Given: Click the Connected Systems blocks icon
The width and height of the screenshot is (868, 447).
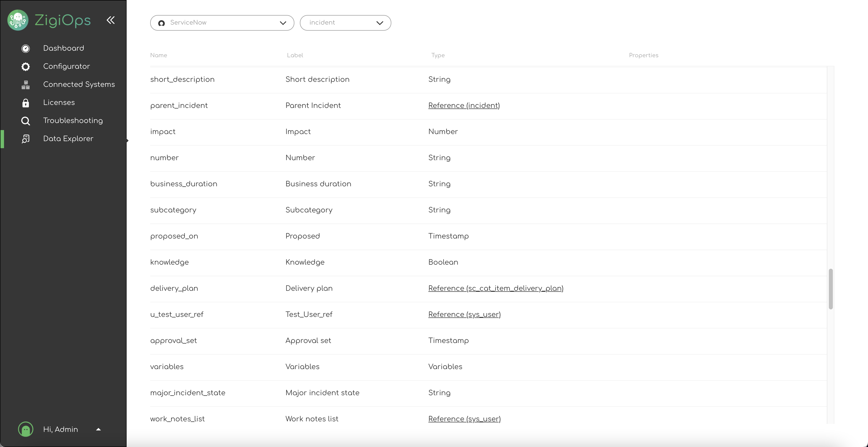Looking at the screenshot, I should (26, 85).
